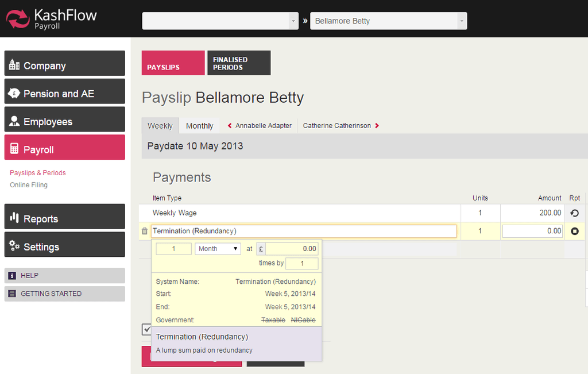Open the Month period unit dropdown
The width and height of the screenshot is (588, 374).
click(218, 249)
